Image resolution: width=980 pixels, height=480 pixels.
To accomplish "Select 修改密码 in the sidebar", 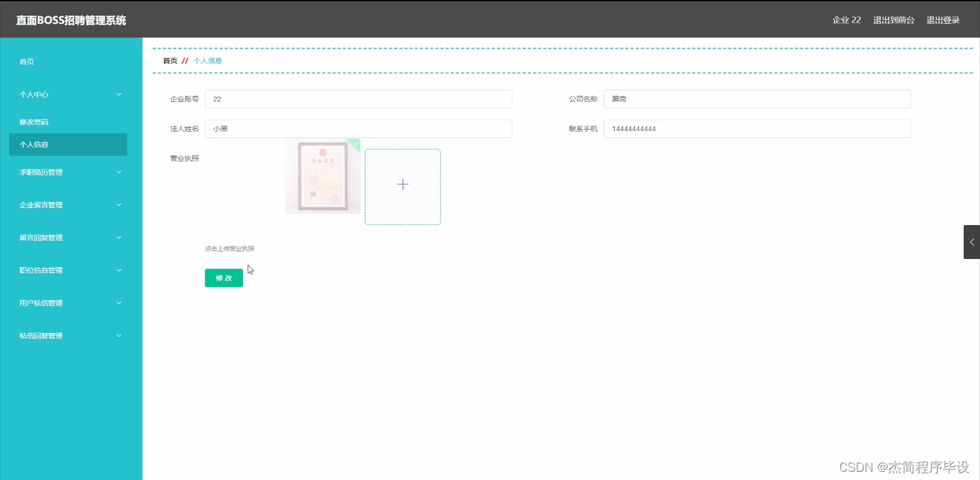I will (35, 122).
